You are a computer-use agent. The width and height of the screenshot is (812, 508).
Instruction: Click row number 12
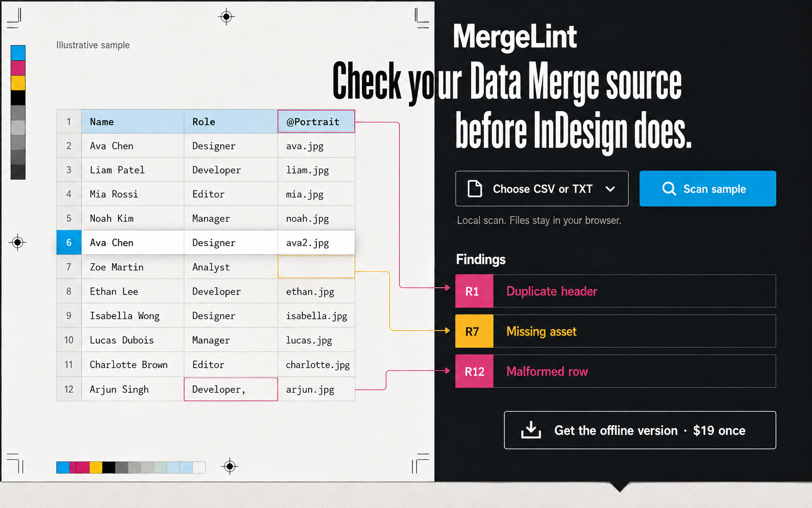69,389
